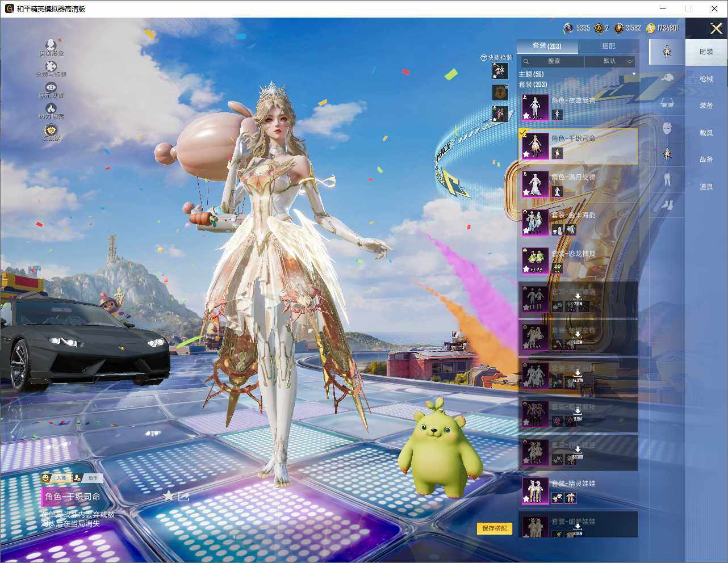The height and width of the screenshot is (563, 728).
Task: Click the silver currency 5335 icon
Action: coord(568,28)
